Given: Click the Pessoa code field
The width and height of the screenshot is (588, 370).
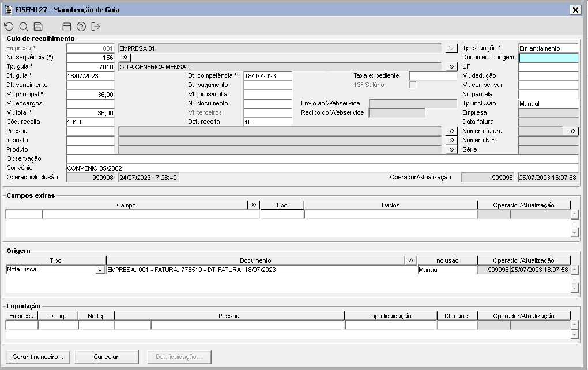Looking at the screenshot, I should [x=91, y=131].
